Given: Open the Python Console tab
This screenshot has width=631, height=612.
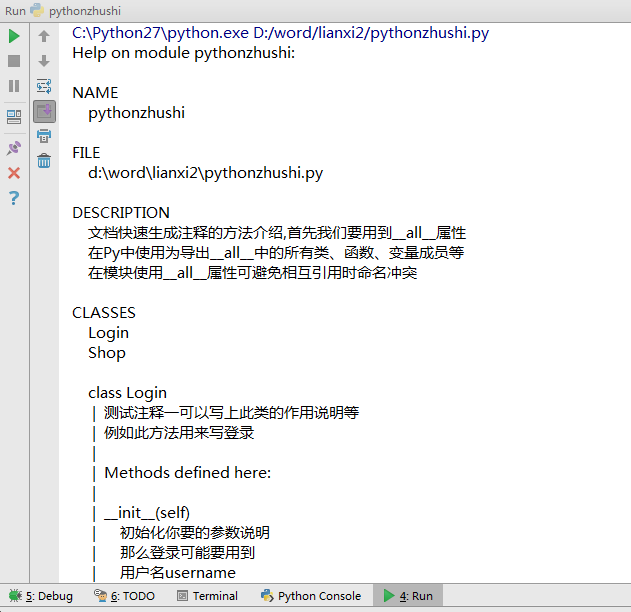Looking at the screenshot, I should (x=311, y=596).
